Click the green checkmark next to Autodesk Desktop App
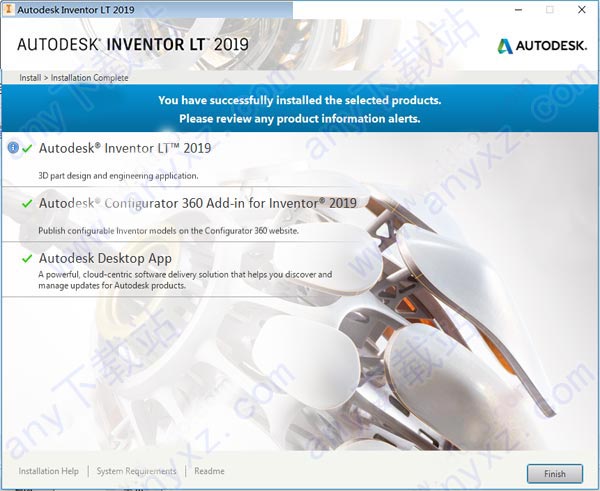Screen dimensions: 600x491 coord(27,259)
